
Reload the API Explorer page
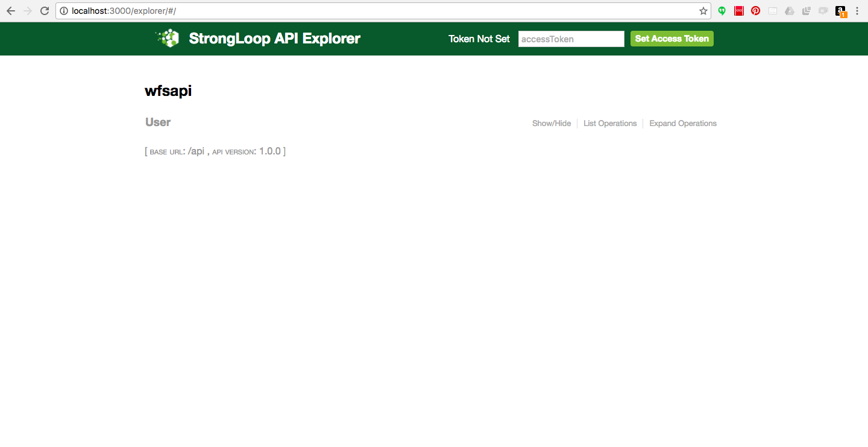click(x=45, y=11)
